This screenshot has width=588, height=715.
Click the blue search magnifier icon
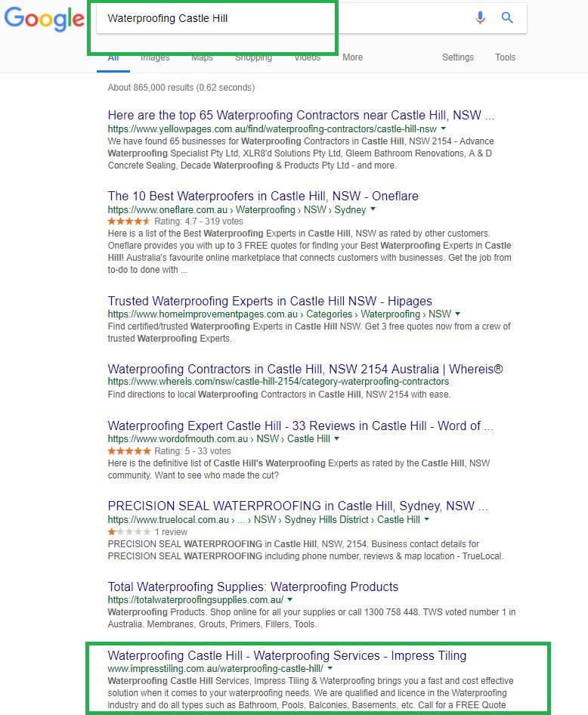click(507, 18)
